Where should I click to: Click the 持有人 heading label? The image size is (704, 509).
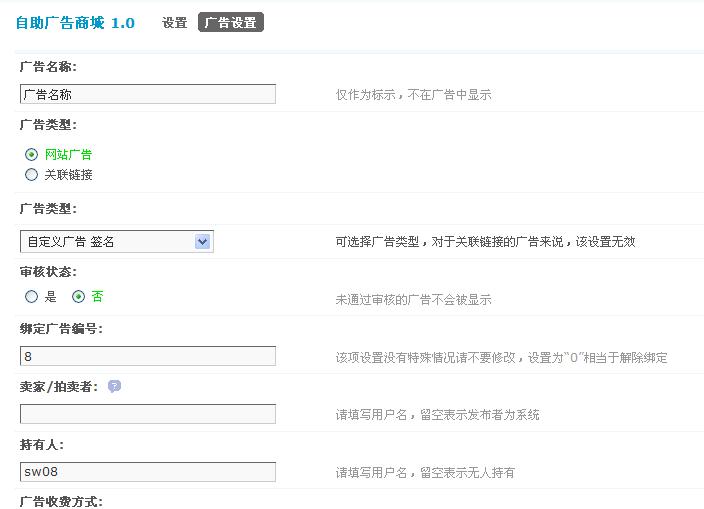(42, 444)
